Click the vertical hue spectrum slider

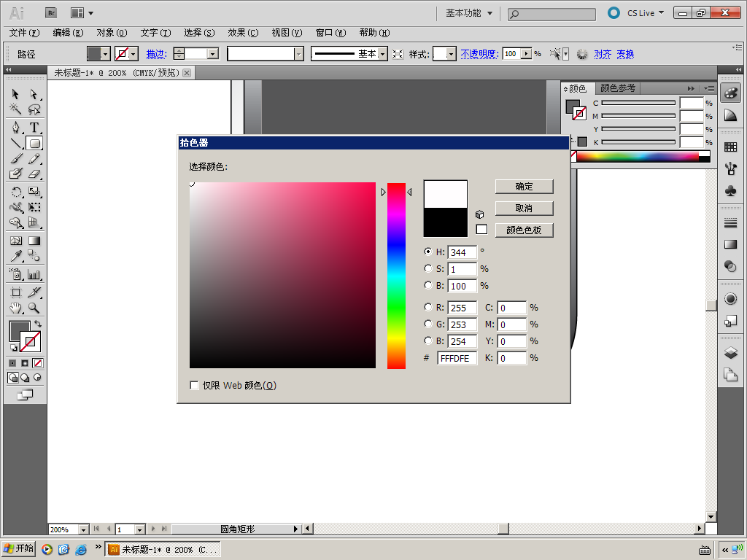396,276
